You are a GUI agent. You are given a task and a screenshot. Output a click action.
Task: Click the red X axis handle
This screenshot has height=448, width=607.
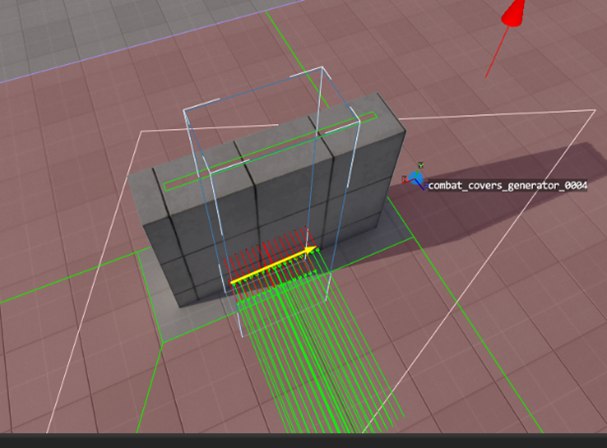pos(405,179)
